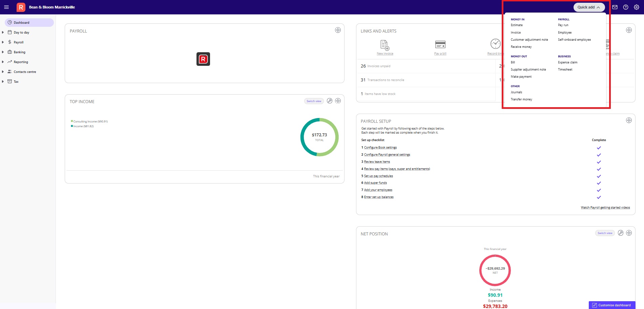Select Journals under Other
Viewport: 644px width, 309px height.
pyautogui.click(x=516, y=92)
